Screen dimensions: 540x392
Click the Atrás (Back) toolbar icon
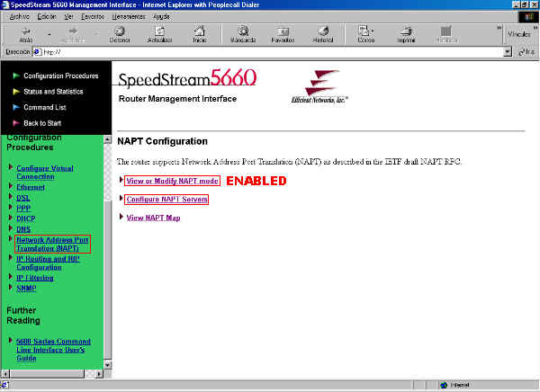[25, 34]
